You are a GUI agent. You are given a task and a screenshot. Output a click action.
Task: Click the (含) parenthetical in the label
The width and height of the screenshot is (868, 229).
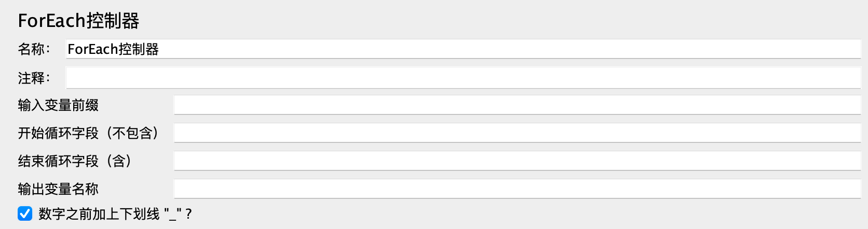(119, 161)
